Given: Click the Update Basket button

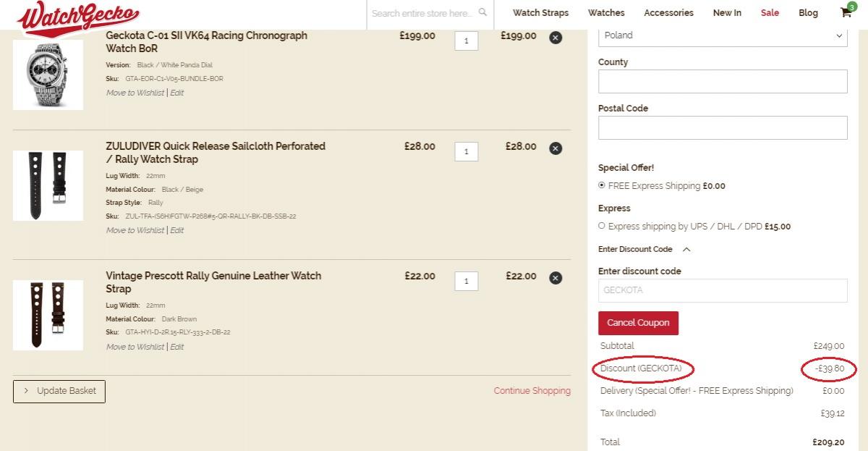Looking at the screenshot, I should [x=59, y=391].
